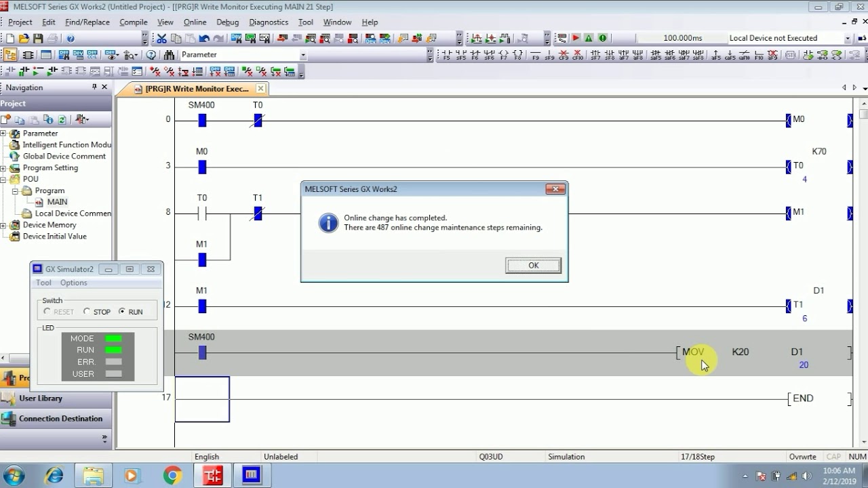The width and height of the screenshot is (868, 488).
Task: Open File Explorer from taskbar
Action: point(93,476)
